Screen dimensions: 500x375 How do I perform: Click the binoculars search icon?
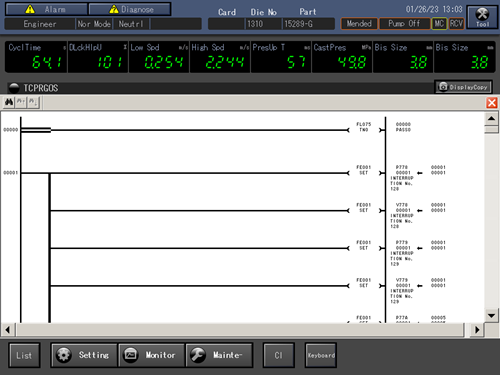click(9, 102)
